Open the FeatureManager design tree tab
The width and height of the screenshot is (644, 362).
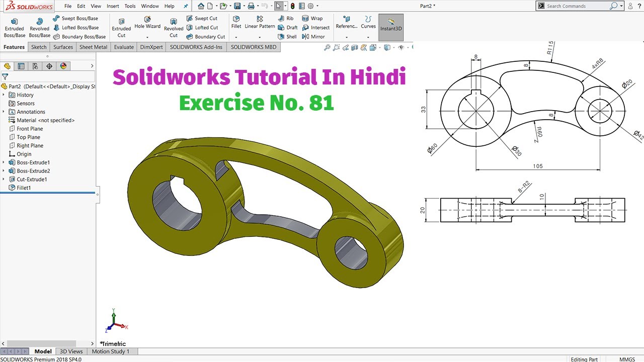7,66
